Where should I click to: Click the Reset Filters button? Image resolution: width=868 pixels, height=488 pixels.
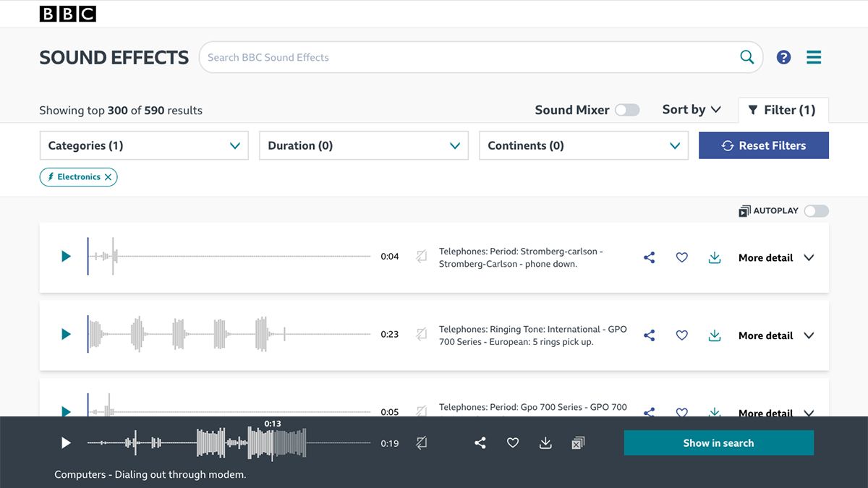(x=763, y=145)
